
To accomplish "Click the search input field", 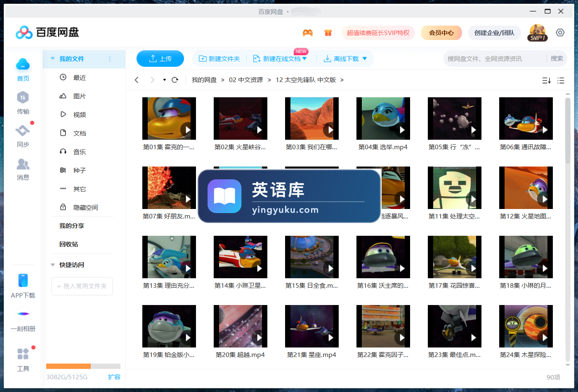I will (495, 59).
